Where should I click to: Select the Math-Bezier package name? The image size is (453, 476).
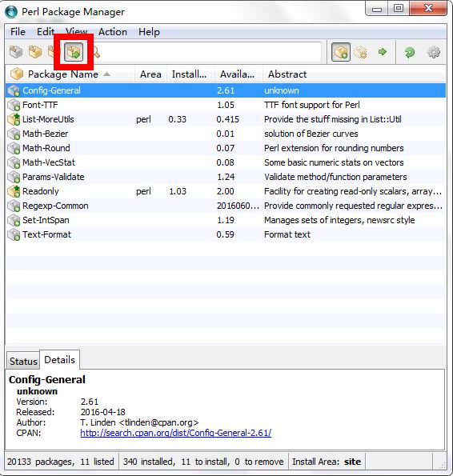tap(46, 134)
